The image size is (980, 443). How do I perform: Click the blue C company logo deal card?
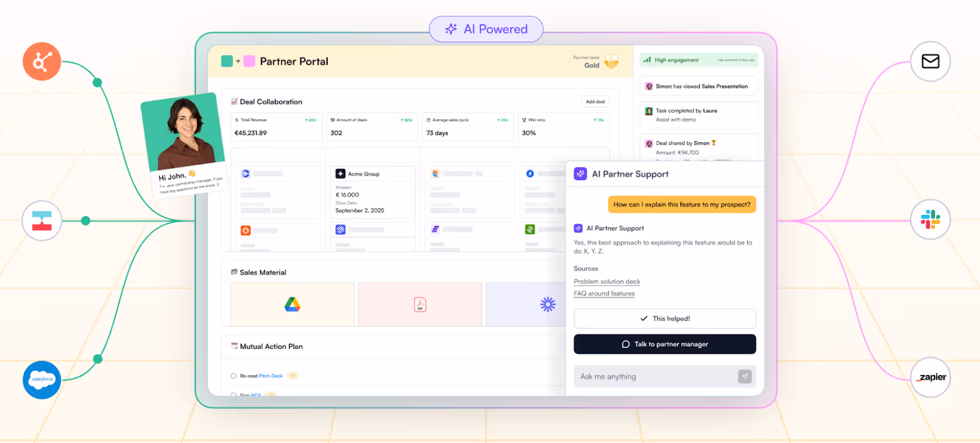246,174
